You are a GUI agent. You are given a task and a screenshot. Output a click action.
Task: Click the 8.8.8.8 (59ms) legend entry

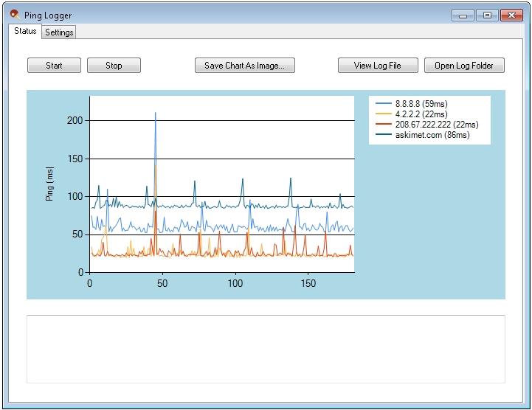pos(412,104)
